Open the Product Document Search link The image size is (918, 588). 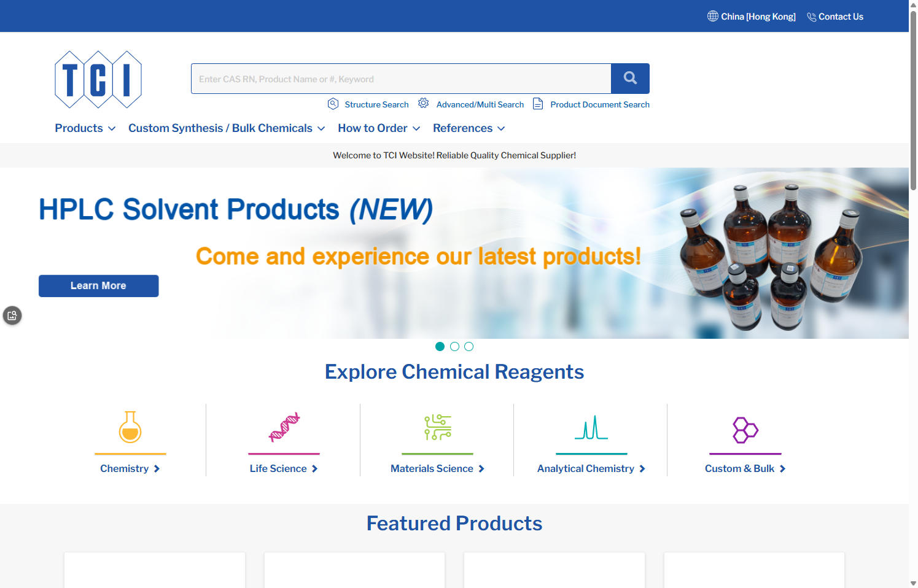pyautogui.click(x=600, y=104)
